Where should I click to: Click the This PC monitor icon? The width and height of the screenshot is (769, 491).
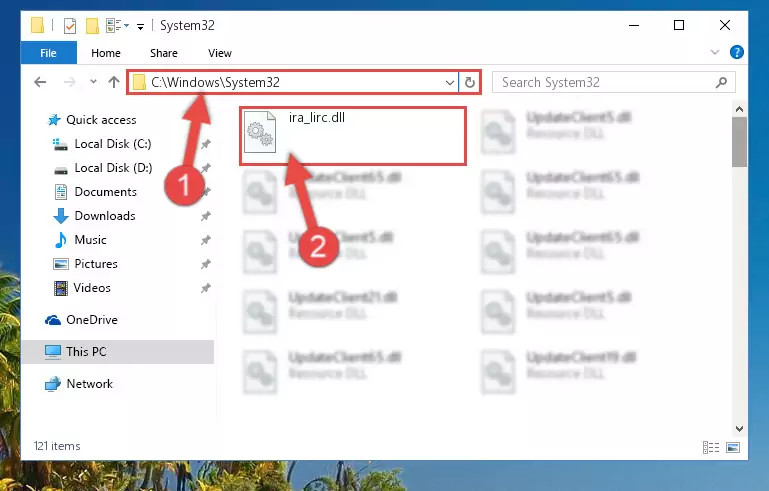point(53,352)
